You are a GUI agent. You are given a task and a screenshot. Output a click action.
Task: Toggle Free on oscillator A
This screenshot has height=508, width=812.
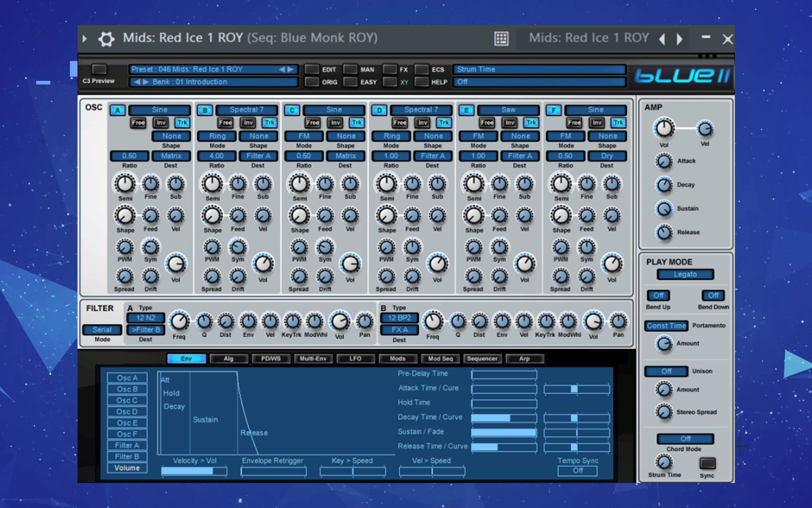(x=138, y=123)
